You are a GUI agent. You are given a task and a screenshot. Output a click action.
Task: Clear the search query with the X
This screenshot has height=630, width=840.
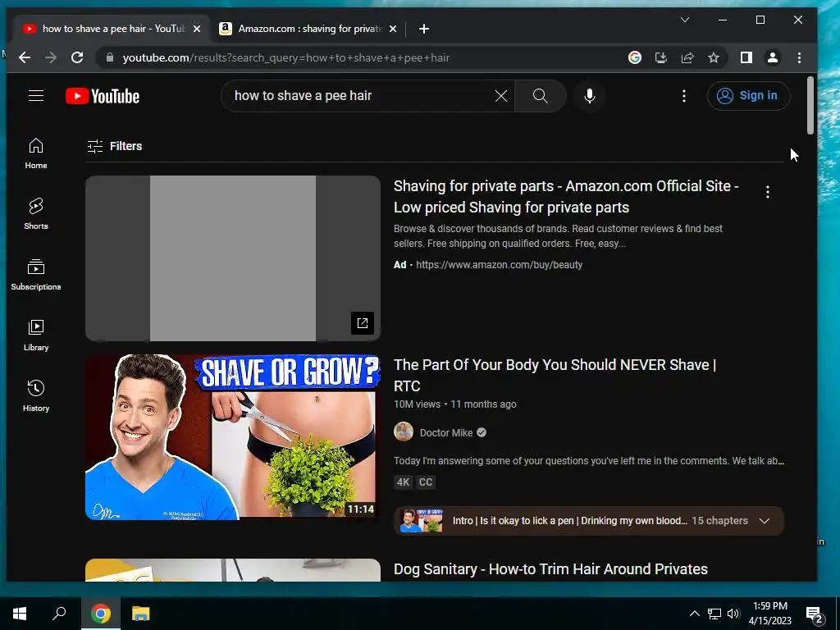click(501, 96)
